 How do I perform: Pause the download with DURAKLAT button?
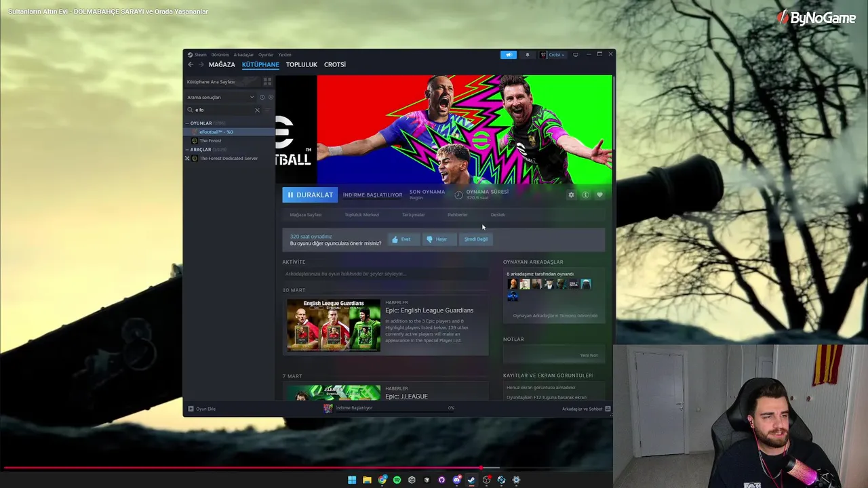[310, 195]
